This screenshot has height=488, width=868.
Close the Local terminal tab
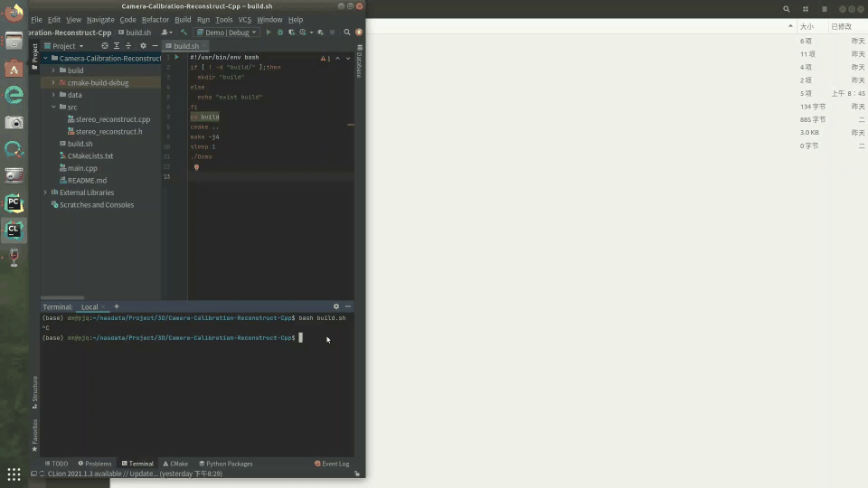click(x=103, y=307)
